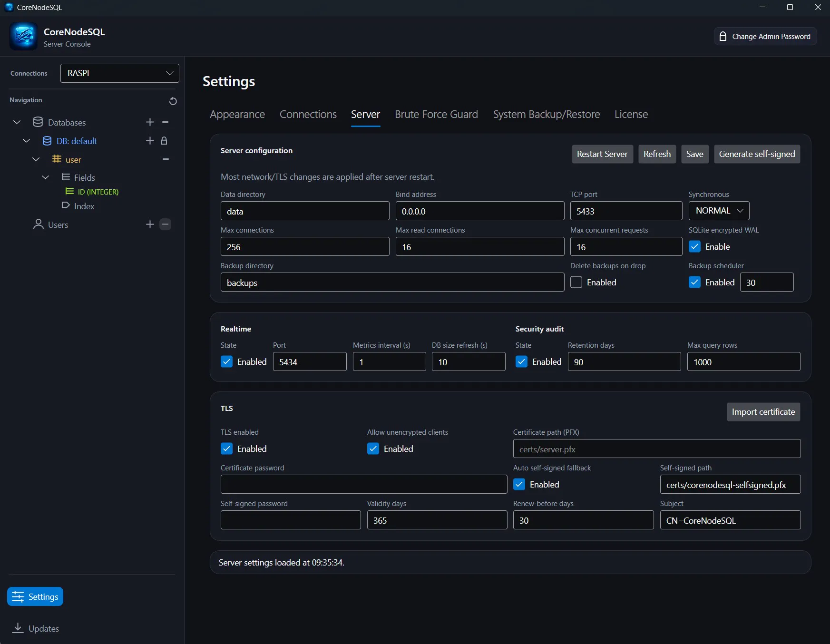Open the Brute Force Guard tab
Viewport: 830px width, 644px height.
436,114
